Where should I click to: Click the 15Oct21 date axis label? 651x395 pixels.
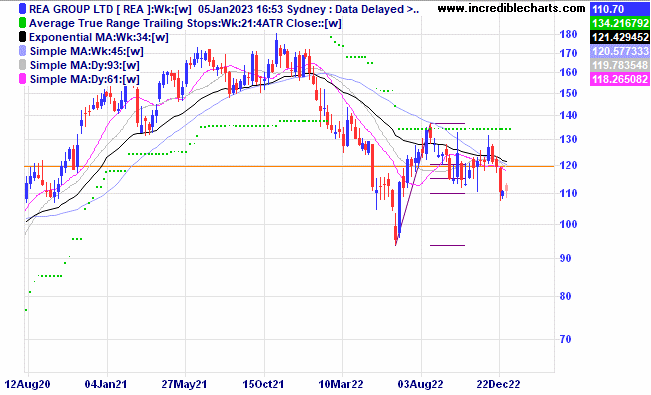[x=263, y=384]
